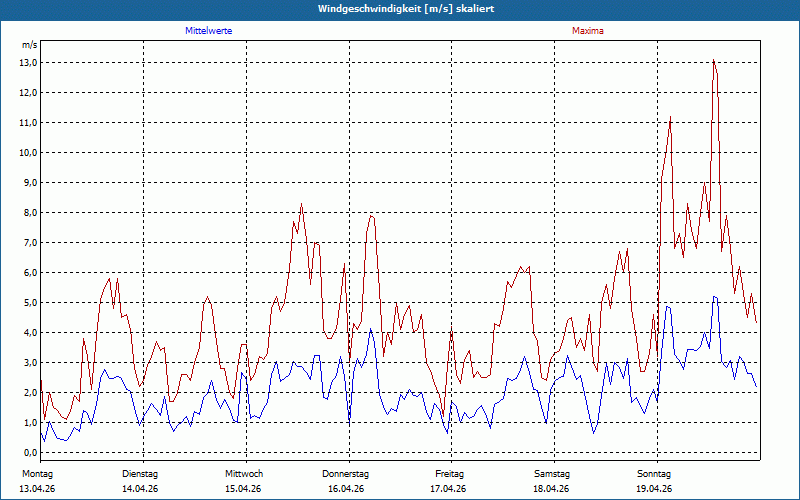Click the 'm/s' unit label on the axis

click(29, 45)
